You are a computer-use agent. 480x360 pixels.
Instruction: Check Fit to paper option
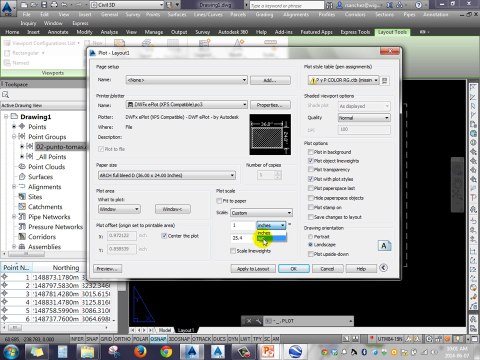click(219, 201)
